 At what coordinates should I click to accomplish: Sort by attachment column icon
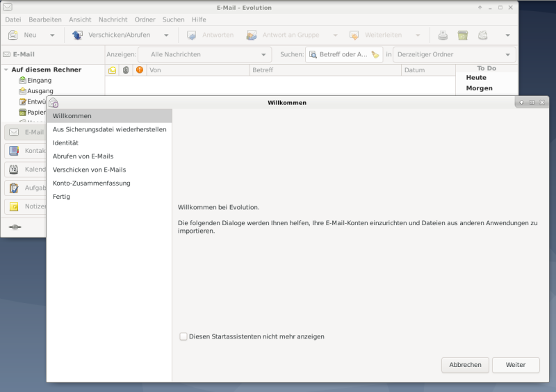[x=126, y=70]
